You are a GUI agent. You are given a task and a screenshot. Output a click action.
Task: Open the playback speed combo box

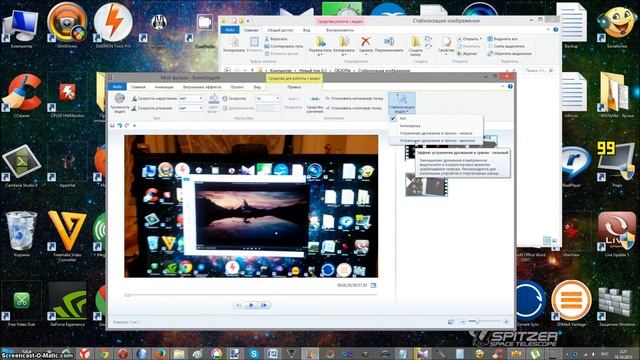coord(267,98)
